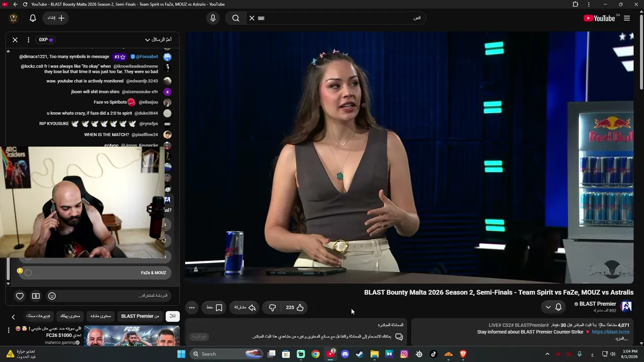The image size is (644, 362).
Task: Open File Explorer from the taskbar
Action: [x=374, y=354]
